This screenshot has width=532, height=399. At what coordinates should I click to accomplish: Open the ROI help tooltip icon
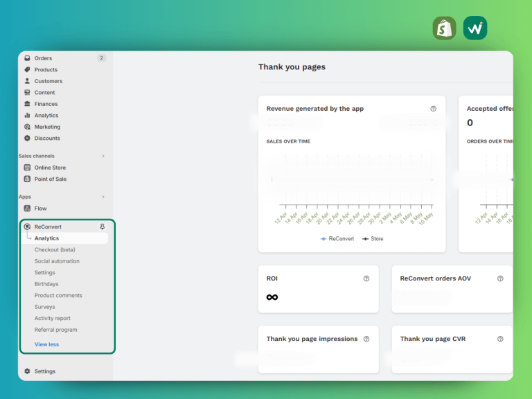(366, 278)
